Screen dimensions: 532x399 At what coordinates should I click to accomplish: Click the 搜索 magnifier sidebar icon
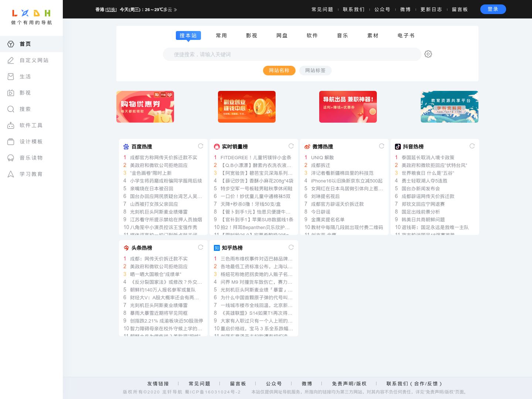click(11, 109)
